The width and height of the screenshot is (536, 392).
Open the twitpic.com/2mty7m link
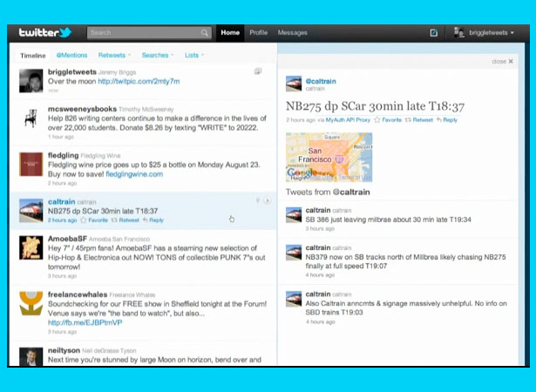point(139,81)
